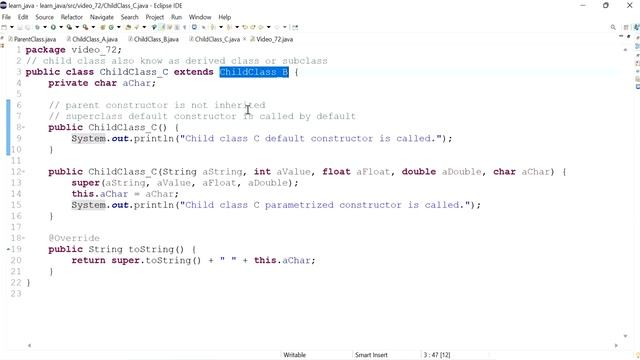Open the Navigate menu
Image resolution: width=640 pixels, height=360 pixels.
point(102,17)
